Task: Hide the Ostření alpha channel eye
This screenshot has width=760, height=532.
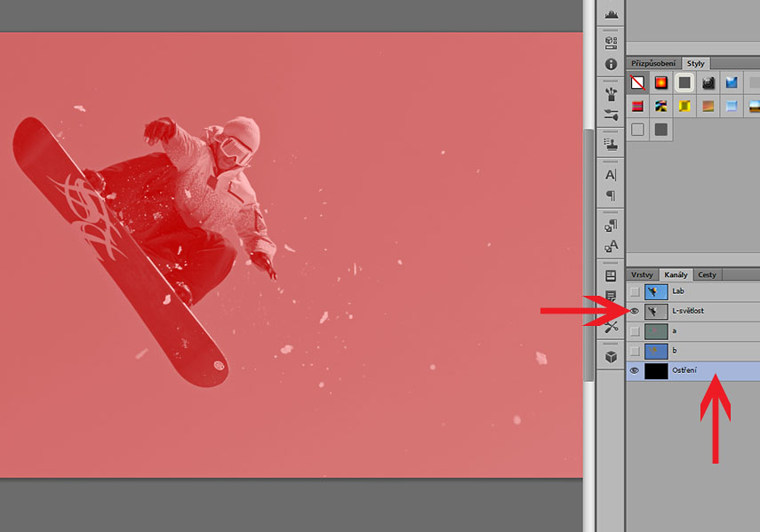Action: [x=635, y=371]
